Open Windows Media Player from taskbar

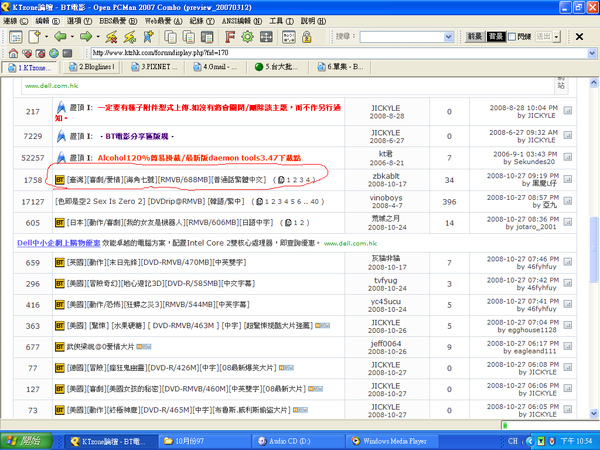[391, 440]
